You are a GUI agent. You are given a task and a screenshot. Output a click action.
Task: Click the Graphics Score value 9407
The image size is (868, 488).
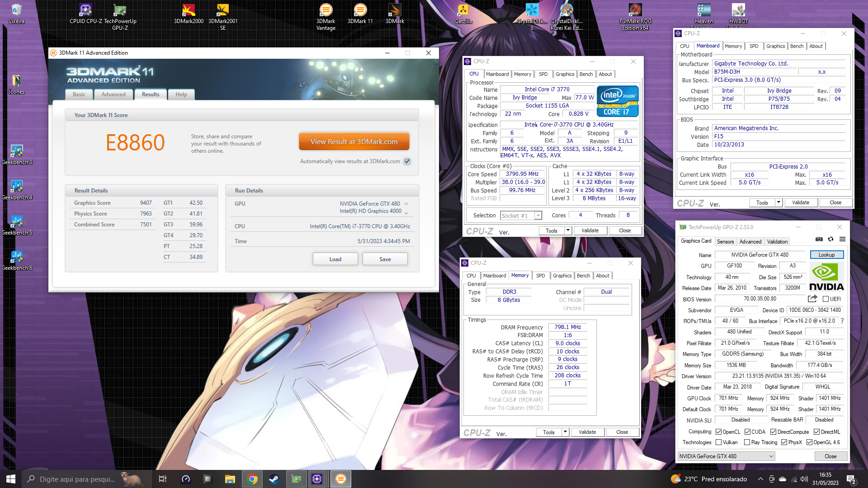[x=146, y=203]
